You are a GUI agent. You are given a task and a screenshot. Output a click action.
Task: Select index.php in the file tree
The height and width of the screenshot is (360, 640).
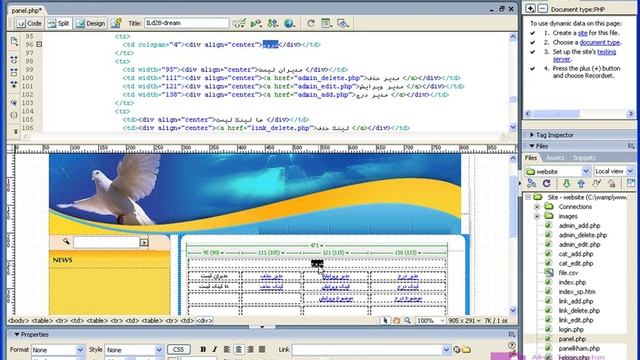[572, 282]
